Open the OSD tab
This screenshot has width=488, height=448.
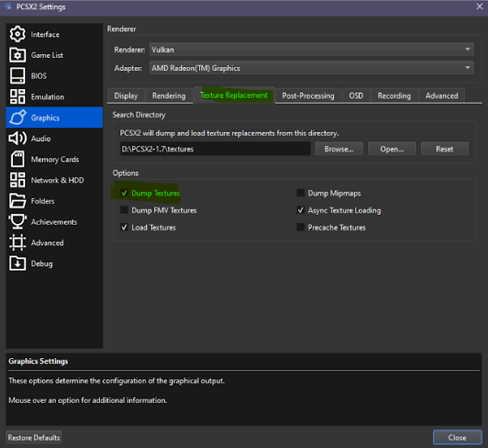[x=356, y=96]
